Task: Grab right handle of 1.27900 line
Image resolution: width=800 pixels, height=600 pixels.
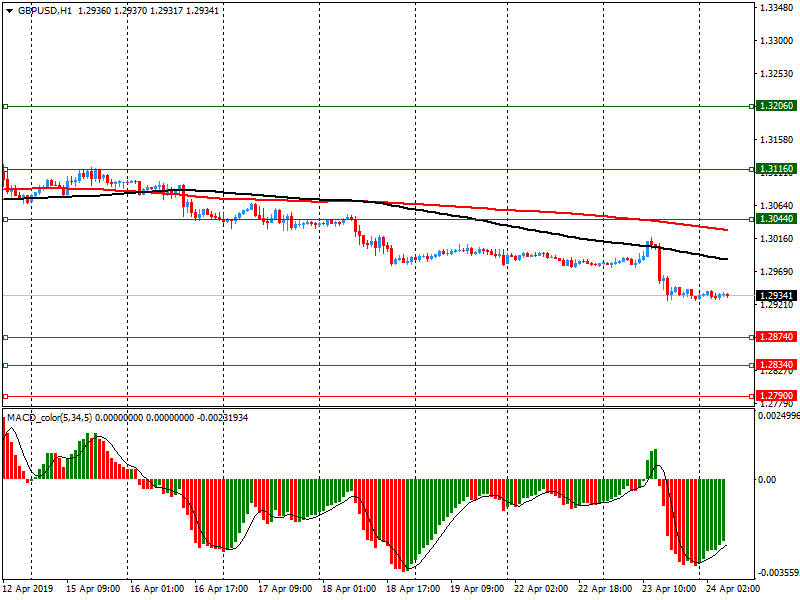Action: coord(752,396)
